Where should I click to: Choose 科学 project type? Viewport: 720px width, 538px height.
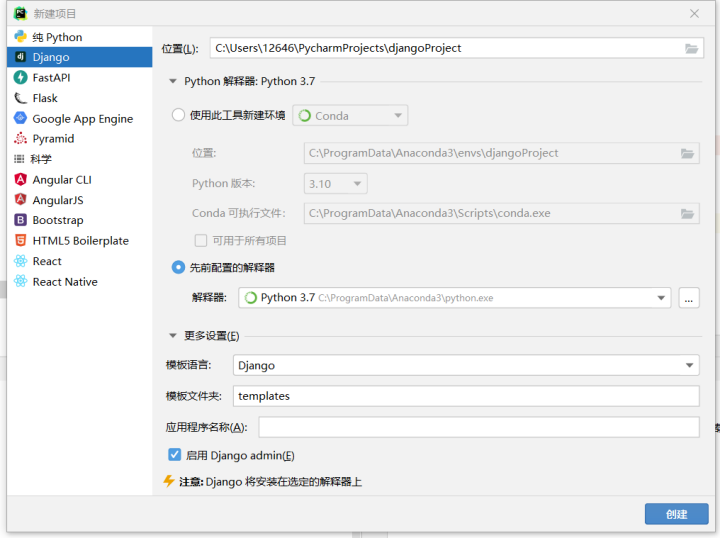coord(79,159)
